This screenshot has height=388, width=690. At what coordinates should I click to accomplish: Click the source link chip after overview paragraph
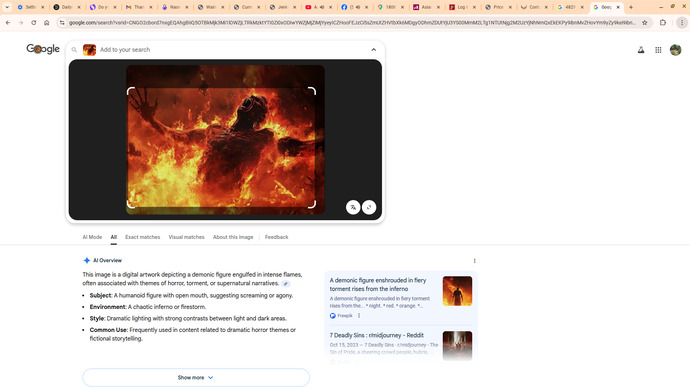[x=286, y=284]
